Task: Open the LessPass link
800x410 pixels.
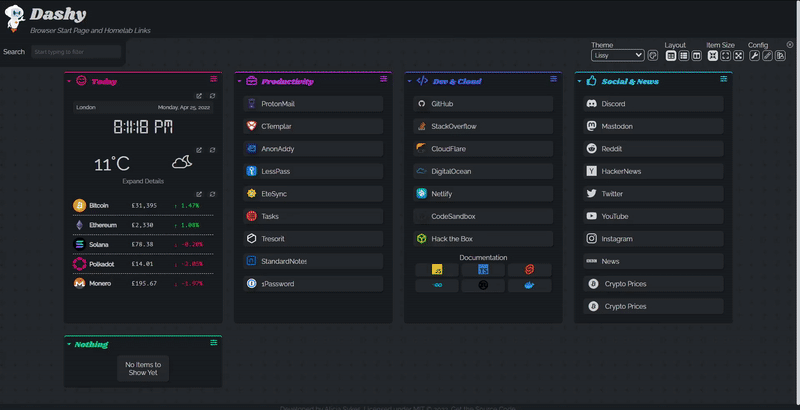Action: 313,171
